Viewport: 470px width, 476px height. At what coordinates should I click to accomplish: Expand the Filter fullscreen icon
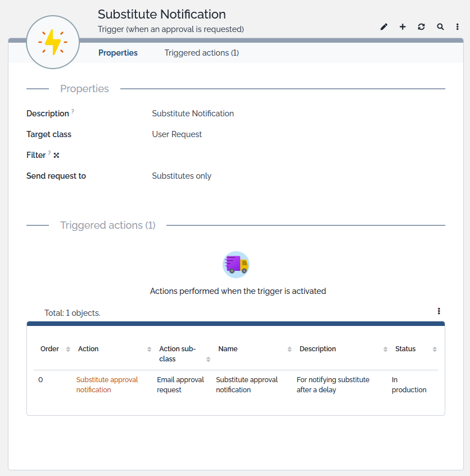point(56,155)
